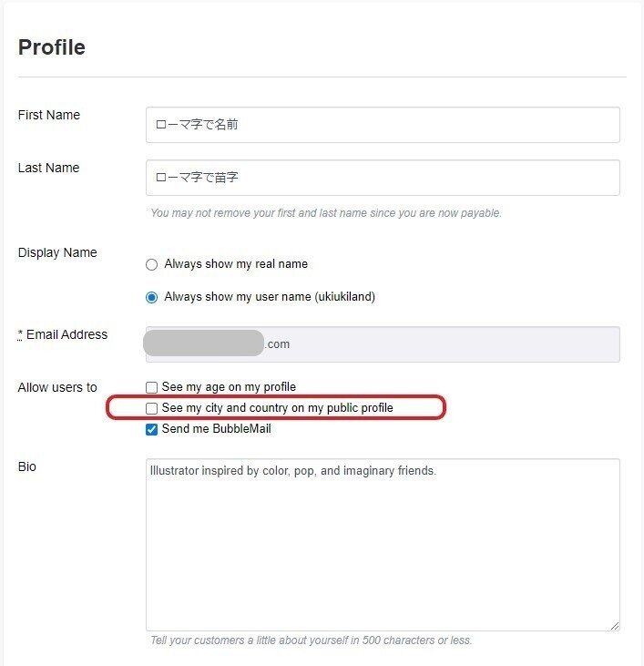Click the "Last Name" field label
644x666 pixels.
tap(48, 168)
